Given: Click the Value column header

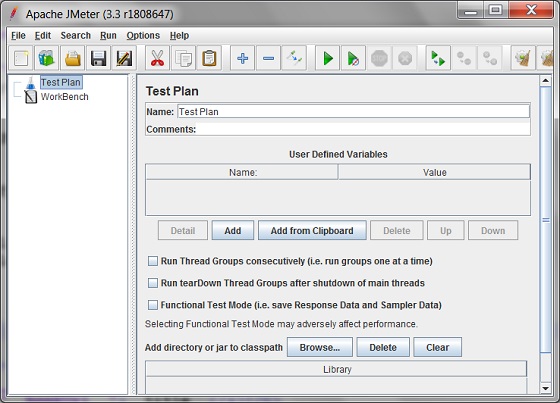Looking at the screenshot, I should coord(434,172).
